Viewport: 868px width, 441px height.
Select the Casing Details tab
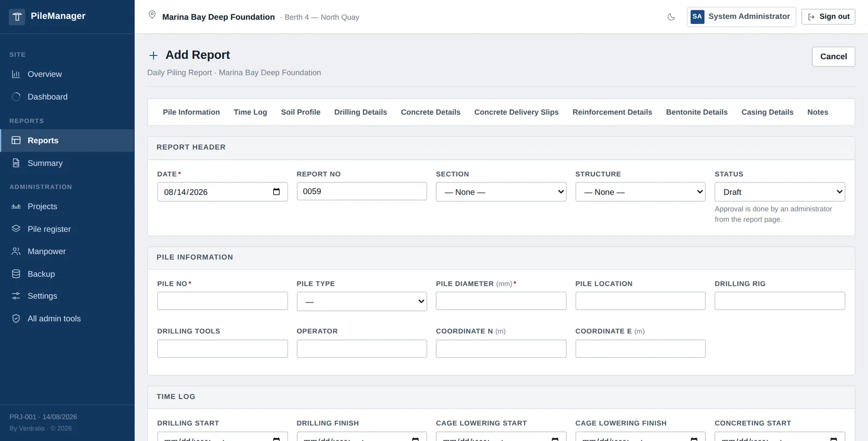[x=768, y=112]
